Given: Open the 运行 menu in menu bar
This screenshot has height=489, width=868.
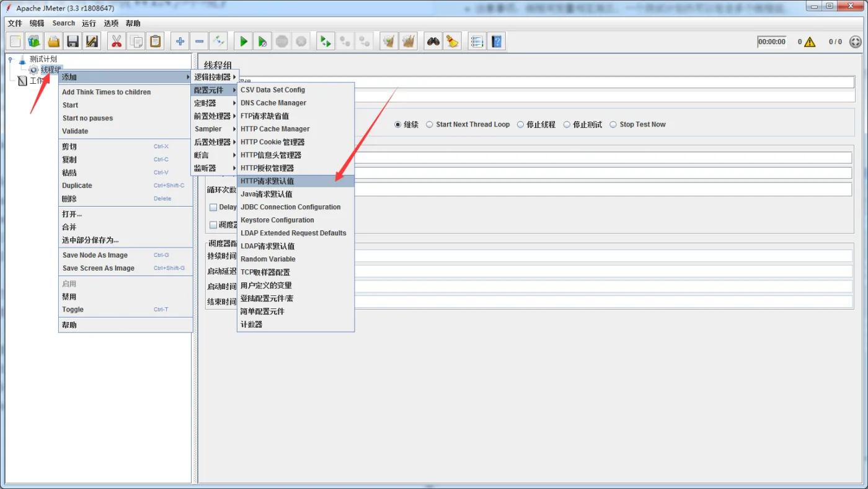Looking at the screenshot, I should (x=89, y=24).
